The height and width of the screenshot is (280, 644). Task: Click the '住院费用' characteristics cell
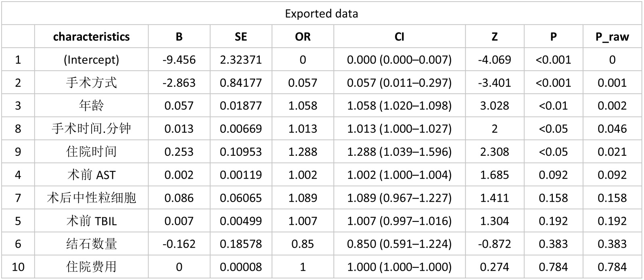click(91, 267)
